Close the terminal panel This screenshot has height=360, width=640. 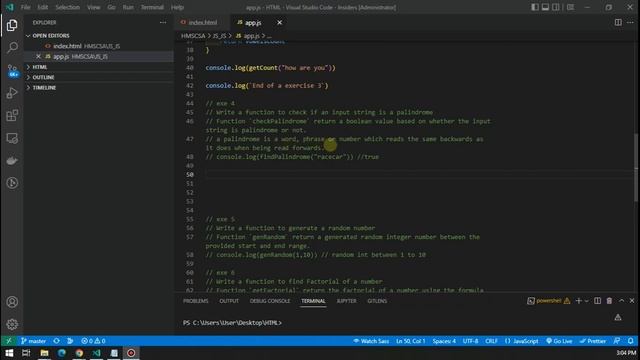tap(632, 301)
